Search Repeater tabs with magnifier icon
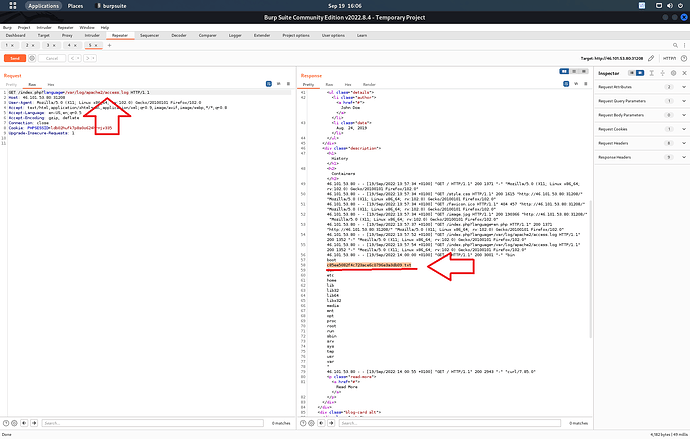690x439 pixels. pyautogui.click(x=675, y=45)
